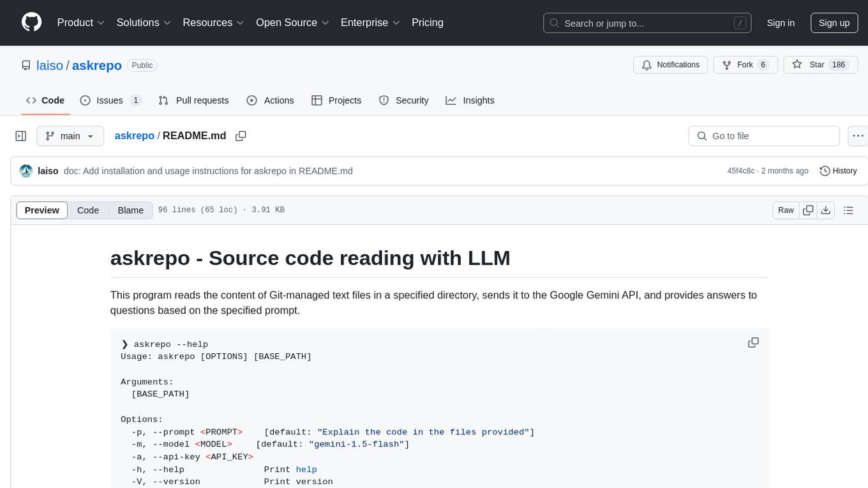
Task: Click the Public visibility badge
Action: click(x=142, y=65)
